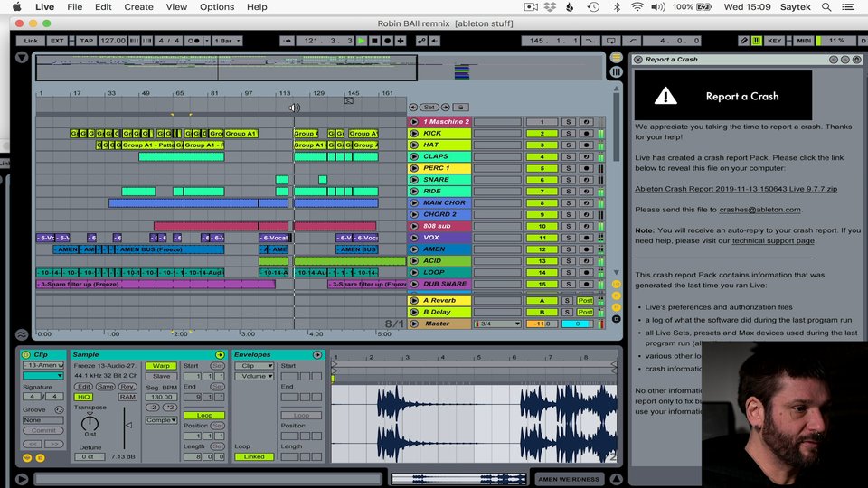Click the Set locator button
This screenshot has height=488, width=868.
coord(429,107)
